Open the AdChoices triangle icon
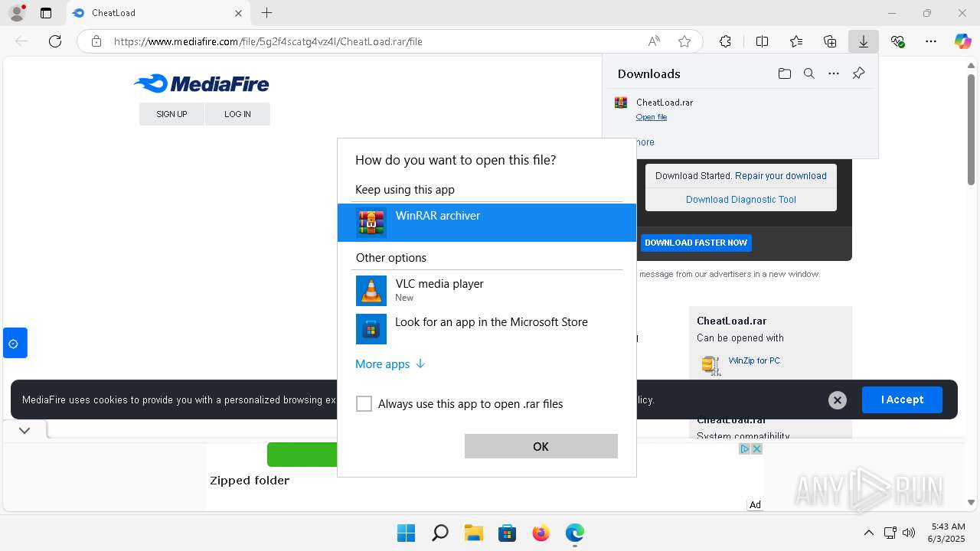980x551 pixels. [x=743, y=449]
